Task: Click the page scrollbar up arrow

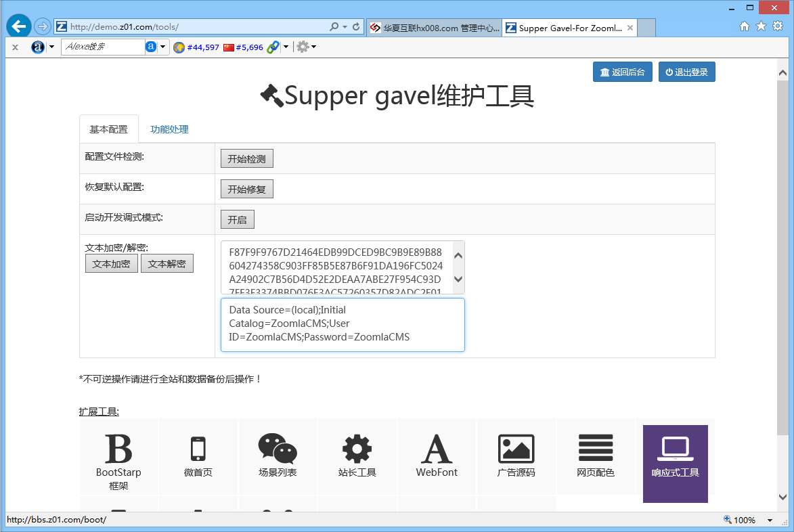Action: coord(783,73)
